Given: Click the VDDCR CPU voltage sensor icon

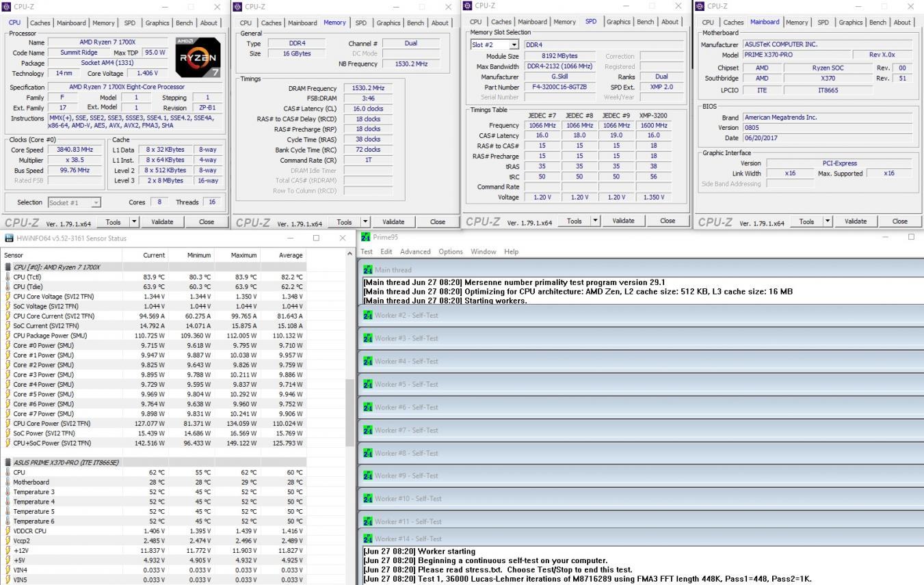Looking at the screenshot, I should 8,531.
